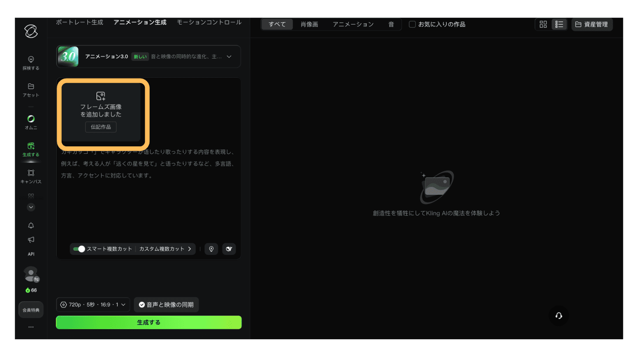Open the アセット assets folder icon
644x361 pixels.
coord(31,86)
